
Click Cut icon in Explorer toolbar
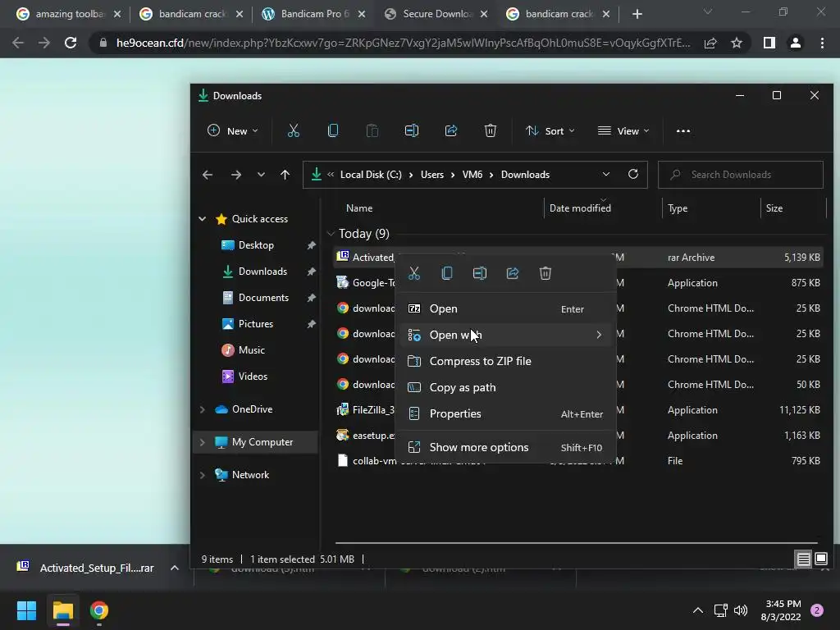click(293, 130)
